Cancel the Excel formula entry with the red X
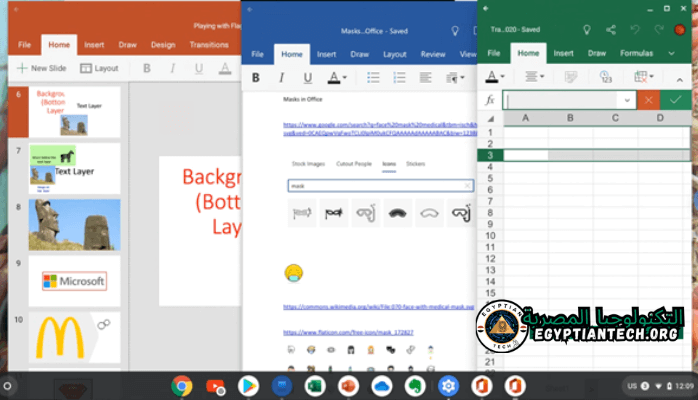 (x=650, y=100)
